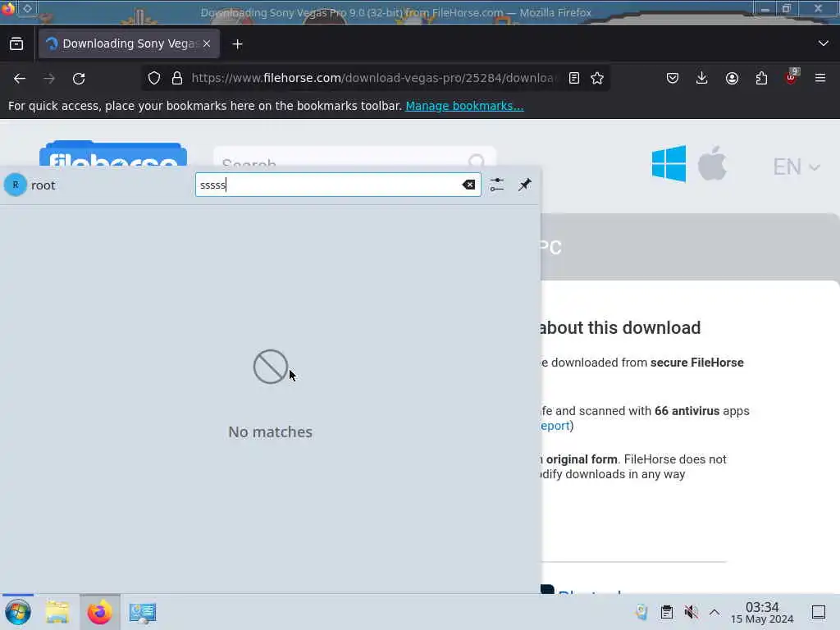840x630 pixels.
Task: Click the show desktop square button
Action: pyautogui.click(x=819, y=612)
